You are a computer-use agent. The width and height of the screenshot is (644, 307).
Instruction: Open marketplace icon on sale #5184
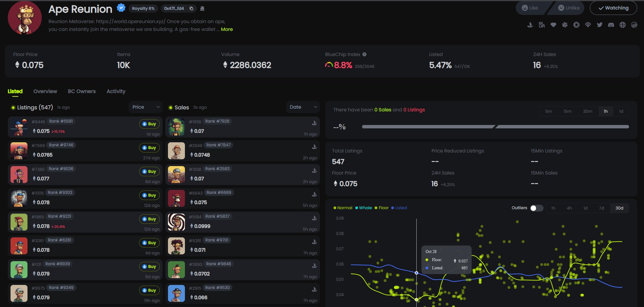tap(315, 218)
